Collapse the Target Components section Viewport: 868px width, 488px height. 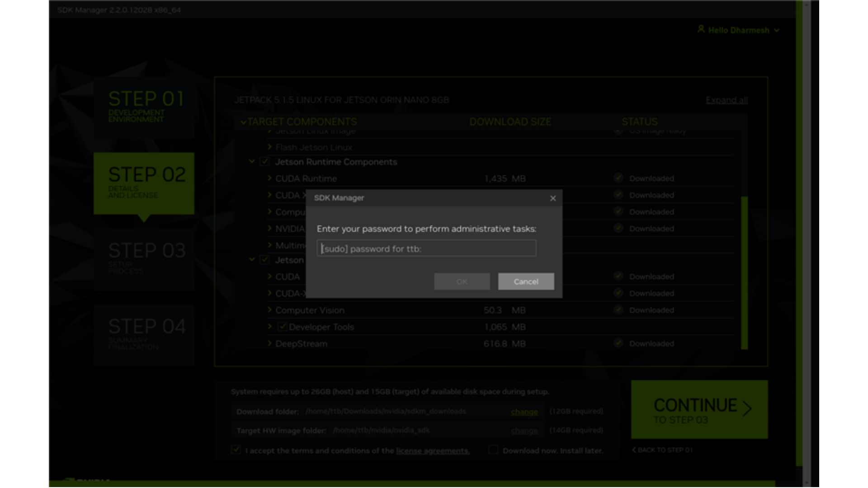[243, 122]
